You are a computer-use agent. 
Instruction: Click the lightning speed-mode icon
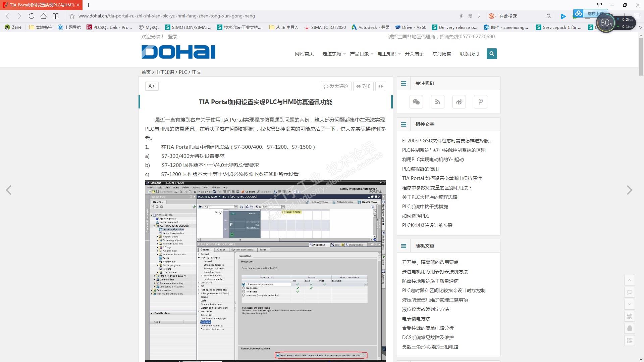[461, 16]
